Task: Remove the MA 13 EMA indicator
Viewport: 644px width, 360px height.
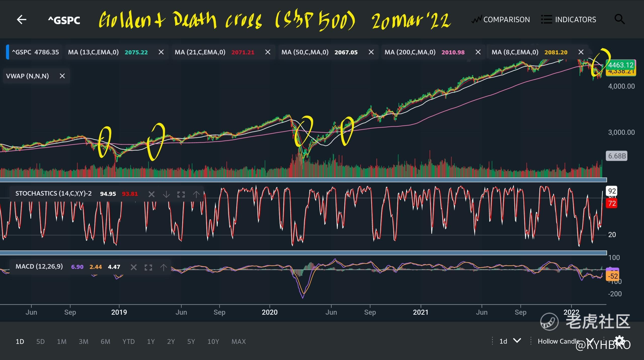Action: (x=161, y=52)
